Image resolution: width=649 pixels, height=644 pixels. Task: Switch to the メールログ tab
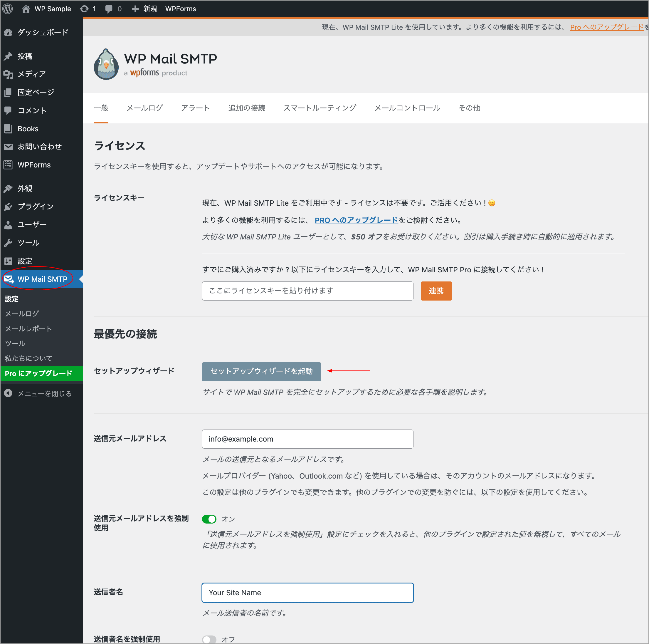click(144, 108)
